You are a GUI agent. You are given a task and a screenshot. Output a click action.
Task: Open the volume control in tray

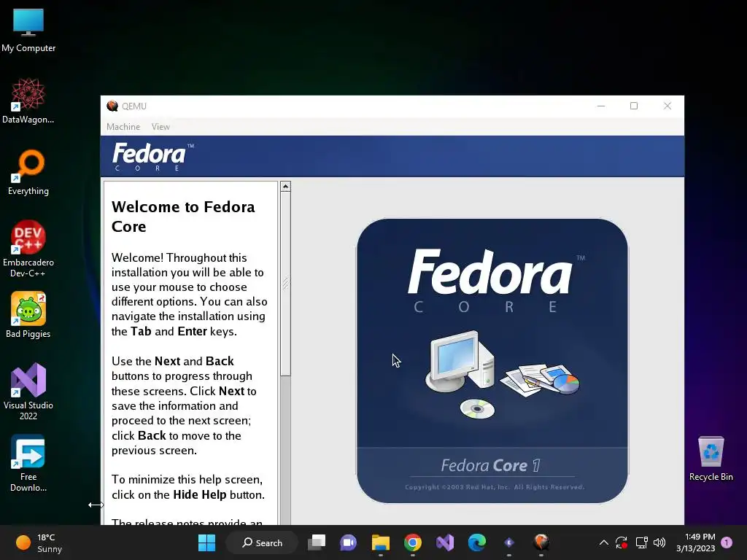click(659, 542)
